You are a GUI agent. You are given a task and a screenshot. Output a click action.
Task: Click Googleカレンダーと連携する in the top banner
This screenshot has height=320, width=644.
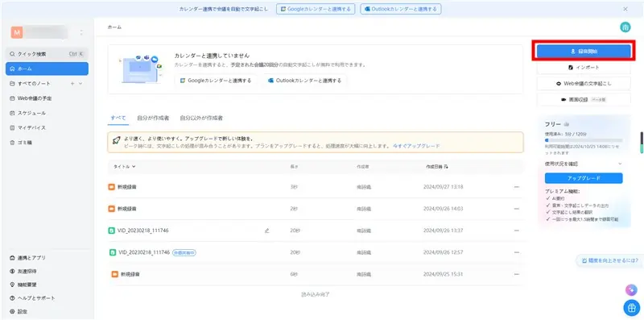(316, 9)
